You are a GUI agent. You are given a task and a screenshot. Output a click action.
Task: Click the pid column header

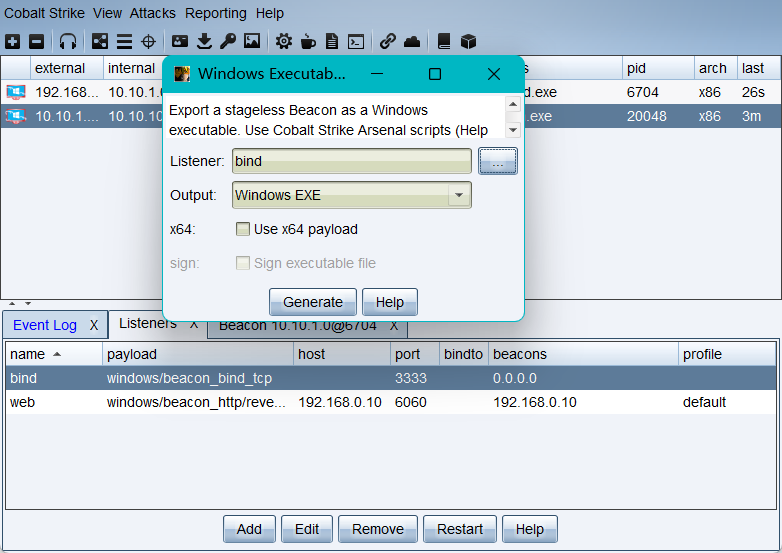pos(658,68)
